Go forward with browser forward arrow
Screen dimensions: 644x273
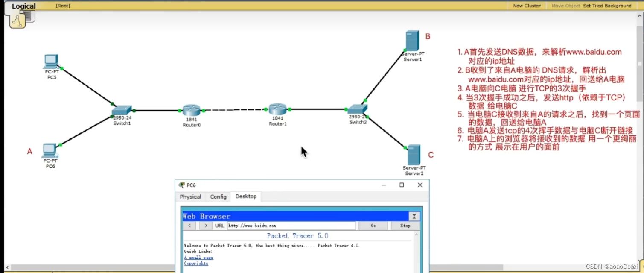pyautogui.click(x=206, y=226)
